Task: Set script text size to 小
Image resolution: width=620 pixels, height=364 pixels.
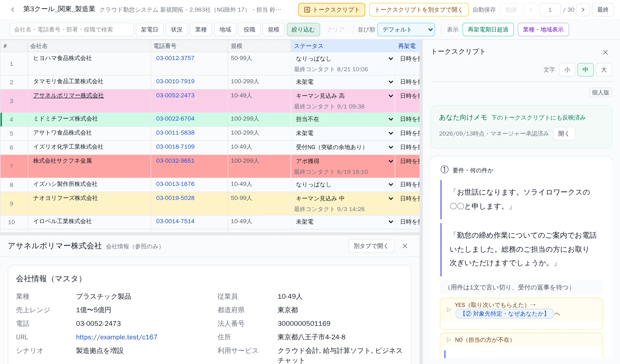Action: [567, 70]
